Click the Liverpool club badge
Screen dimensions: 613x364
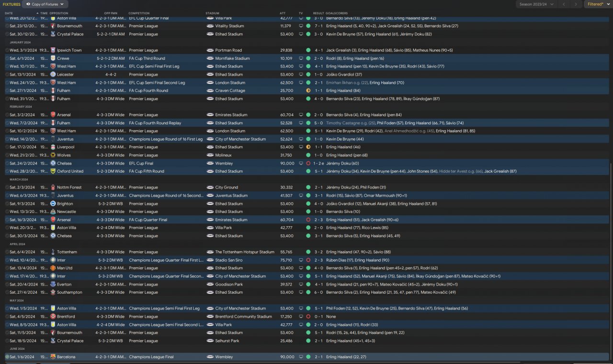pyautogui.click(x=53, y=147)
